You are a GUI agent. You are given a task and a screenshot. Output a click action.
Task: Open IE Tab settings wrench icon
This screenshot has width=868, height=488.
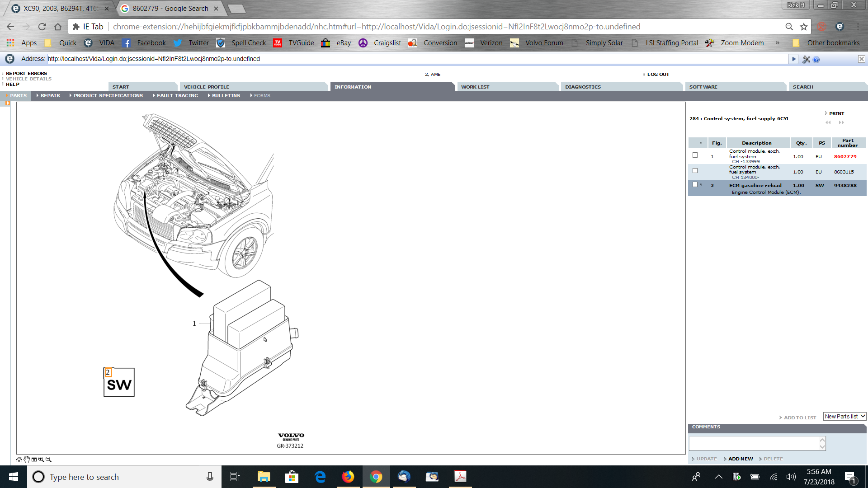806,59
